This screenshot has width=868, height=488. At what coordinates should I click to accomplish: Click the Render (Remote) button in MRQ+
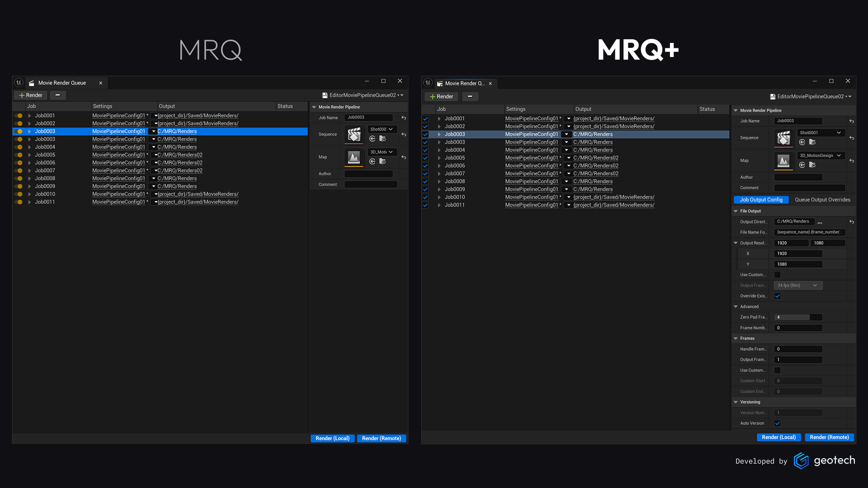pos(829,437)
